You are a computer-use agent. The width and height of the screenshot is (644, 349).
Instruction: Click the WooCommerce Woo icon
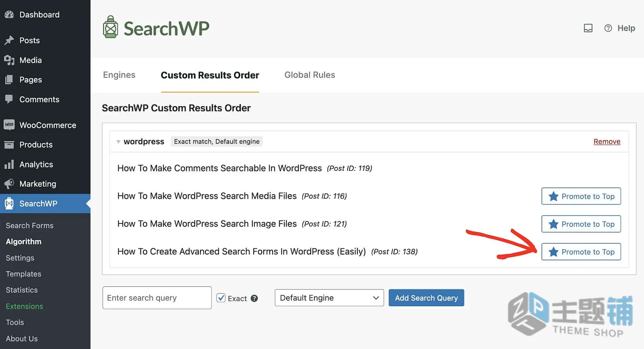[9, 125]
